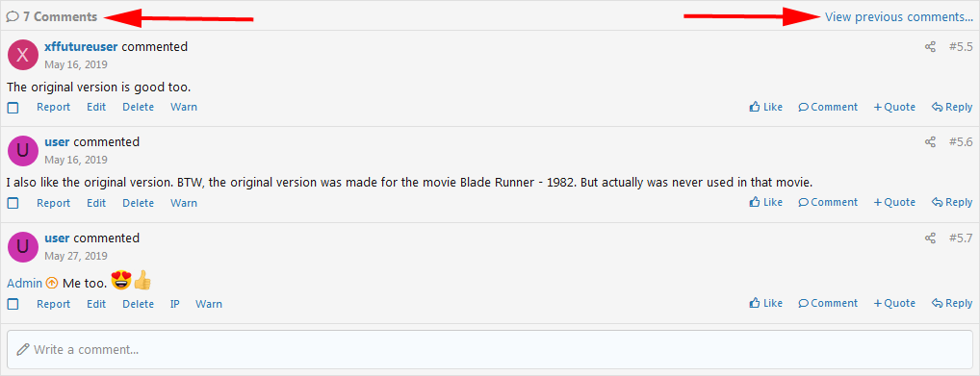The image size is (980, 376).
Task: Edit the Blade Runner comment
Action: coord(96,203)
